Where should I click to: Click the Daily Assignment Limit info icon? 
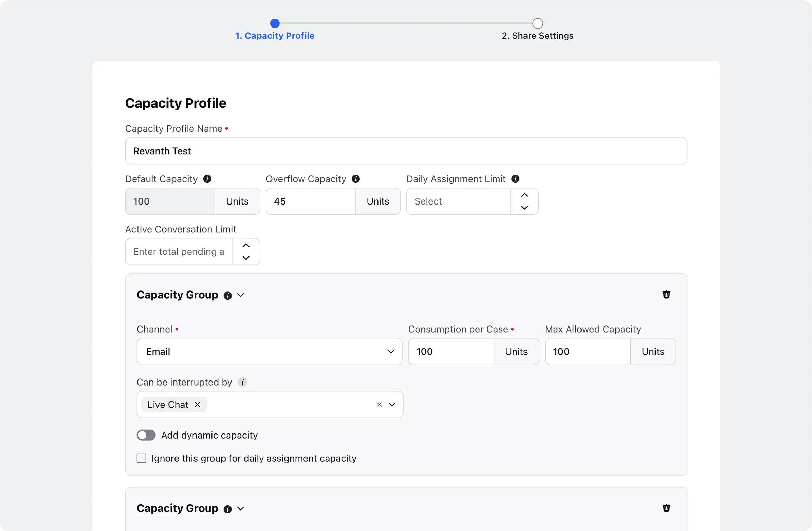tap(515, 179)
